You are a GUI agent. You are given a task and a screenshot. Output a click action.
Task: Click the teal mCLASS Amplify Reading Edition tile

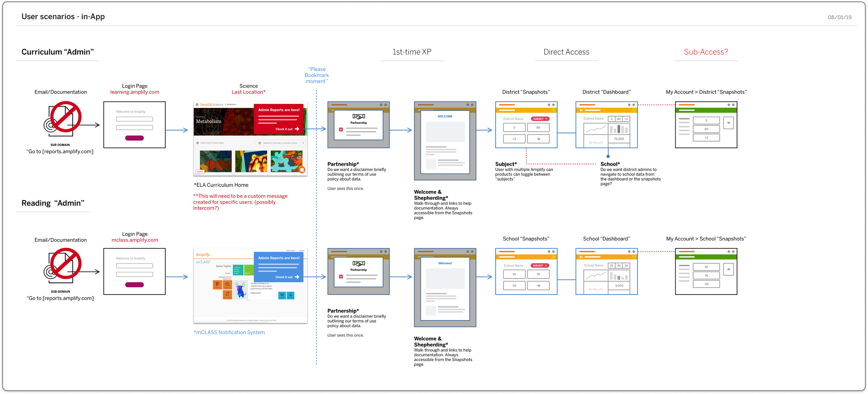pos(238,270)
